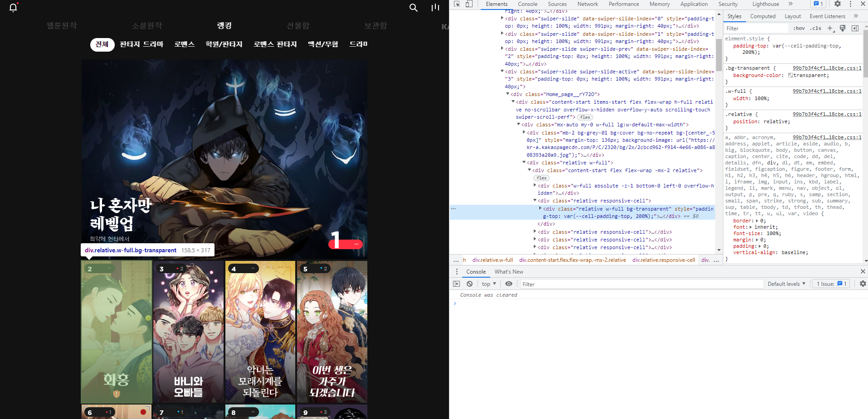Screen dimensions: 868x419
Task: Open the 보관함 navigation tab
Action: tap(375, 26)
